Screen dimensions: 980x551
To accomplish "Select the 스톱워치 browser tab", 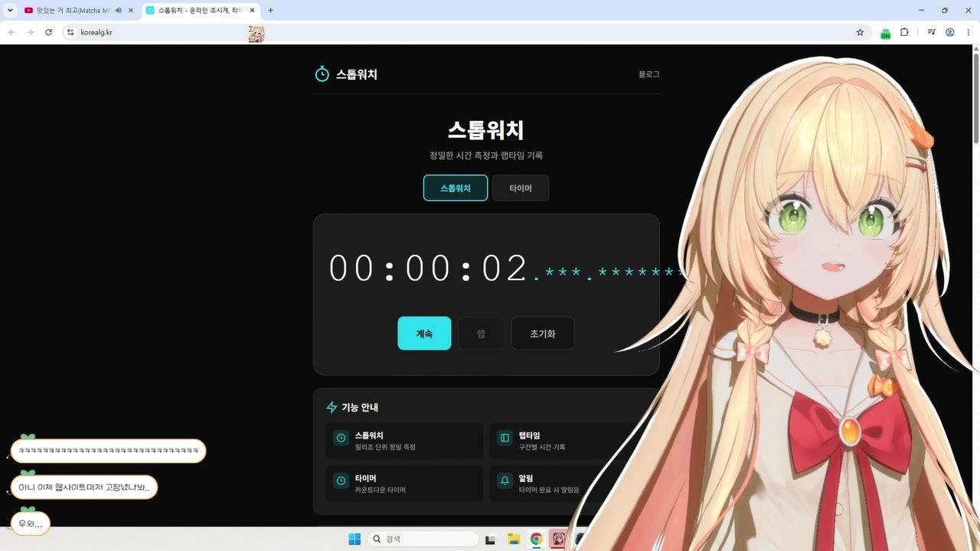I will [201, 11].
